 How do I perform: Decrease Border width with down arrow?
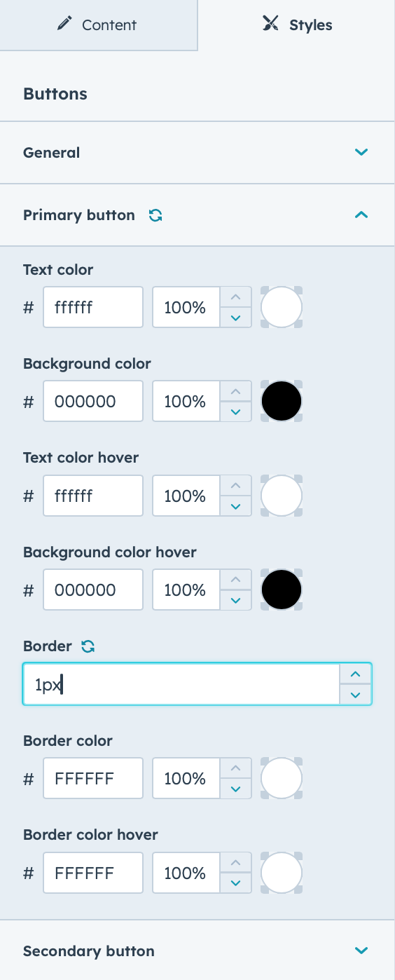[x=356, y=694]
